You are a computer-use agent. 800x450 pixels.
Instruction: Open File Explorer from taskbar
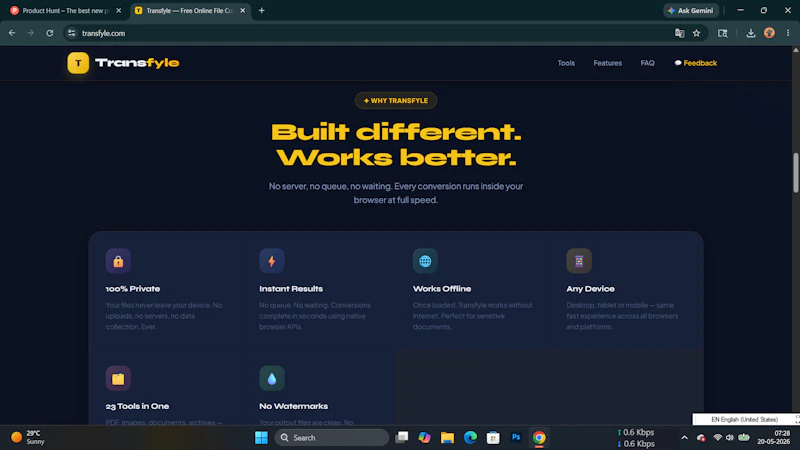tap(447, 437)
